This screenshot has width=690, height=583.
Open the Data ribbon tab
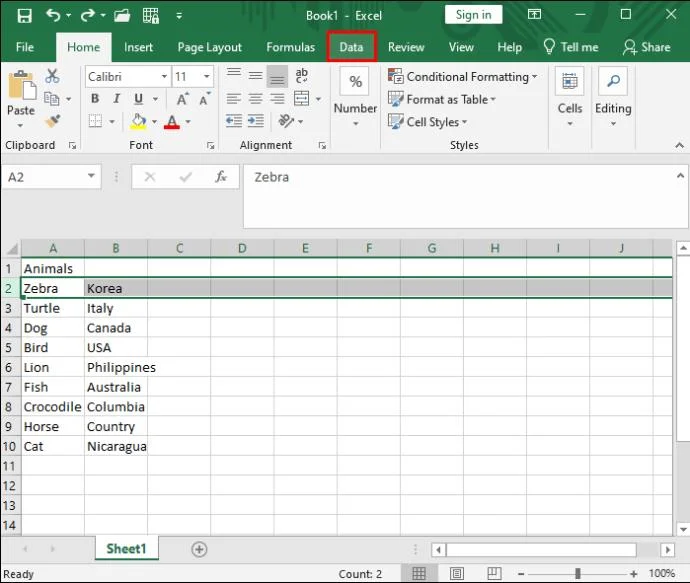(x=351, y=47)
